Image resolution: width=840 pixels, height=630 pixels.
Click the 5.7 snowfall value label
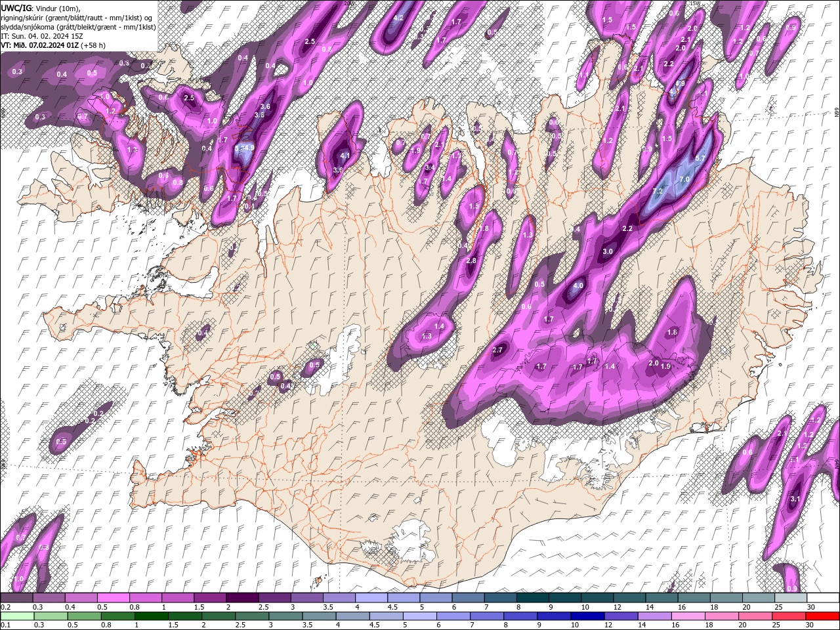pyautogui.click(x=700, y=158)
